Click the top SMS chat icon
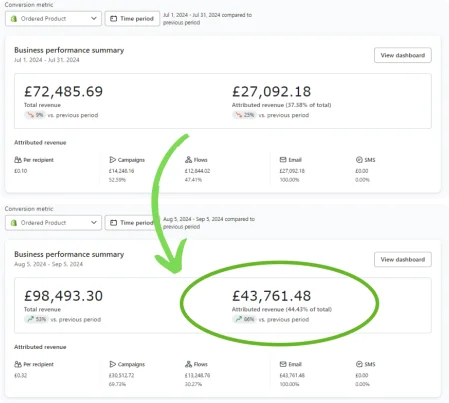This screenshot has width=449, height=403. coord(359,160)
